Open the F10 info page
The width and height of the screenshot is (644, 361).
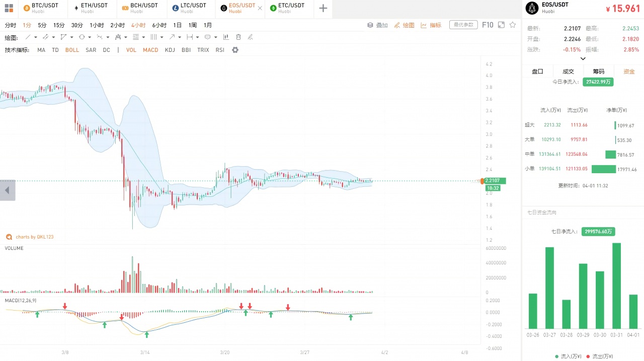coord(488,25)
